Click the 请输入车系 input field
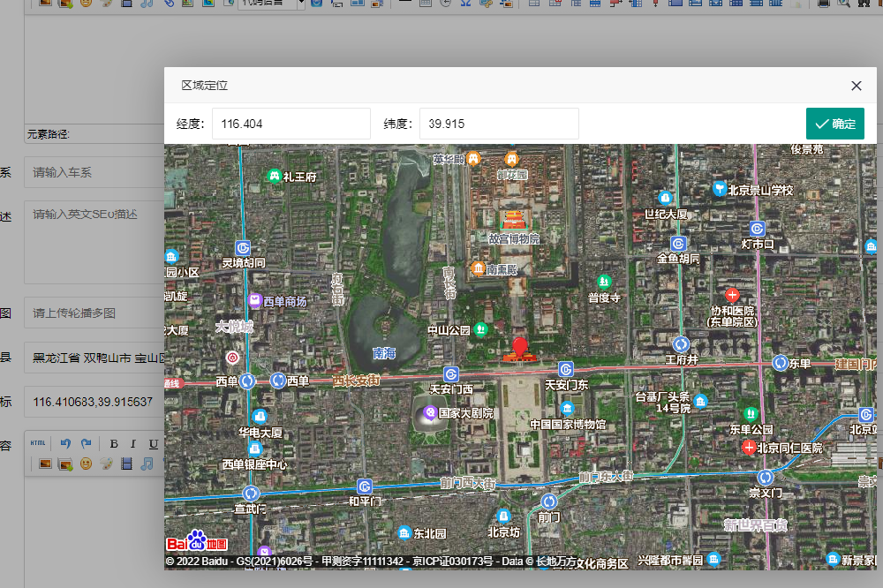This screenshot has height=588, width=883. click(93, 172)
